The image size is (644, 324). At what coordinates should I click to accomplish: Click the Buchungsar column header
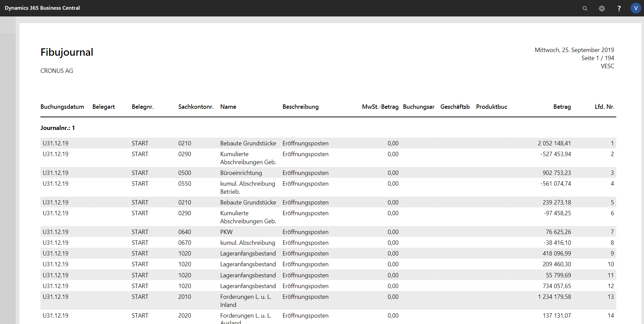tap(419, 107)
